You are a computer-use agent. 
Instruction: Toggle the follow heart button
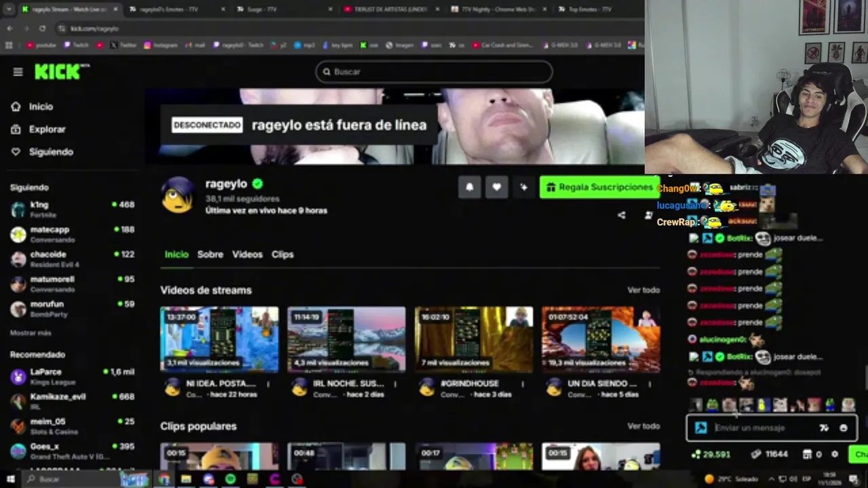[496, 188]
